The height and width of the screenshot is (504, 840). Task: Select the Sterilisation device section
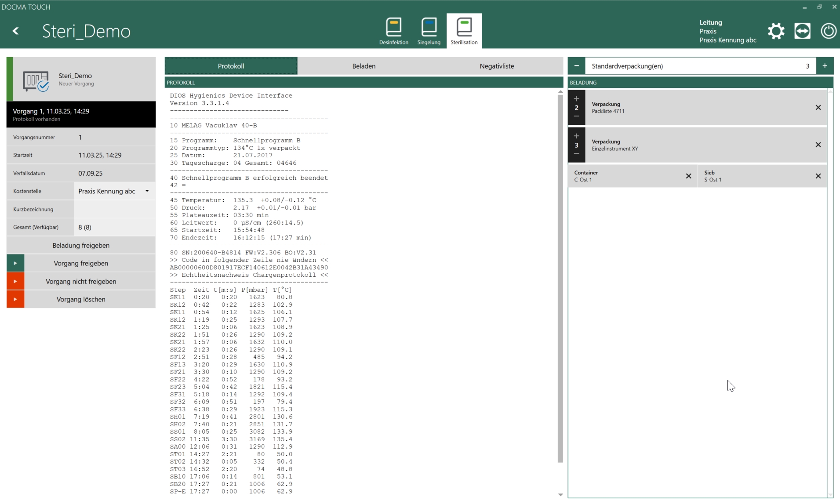[x=464, y=31]
